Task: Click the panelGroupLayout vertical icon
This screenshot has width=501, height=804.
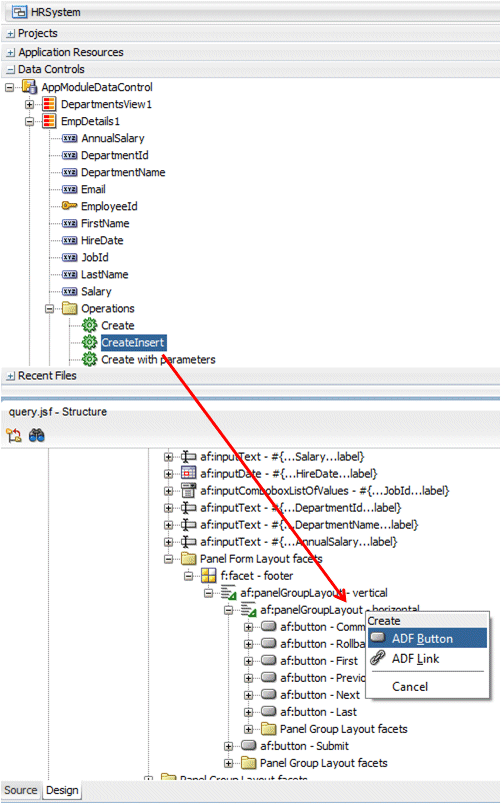Action: 229,593
